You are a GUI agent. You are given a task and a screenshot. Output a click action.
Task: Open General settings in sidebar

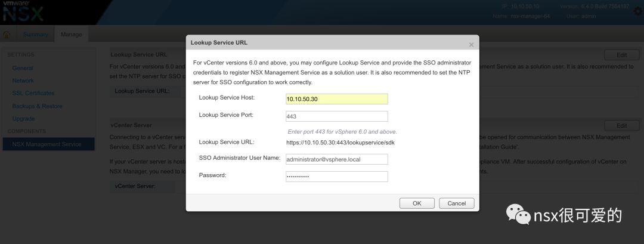pyautogui.click(x=23, y=68)
